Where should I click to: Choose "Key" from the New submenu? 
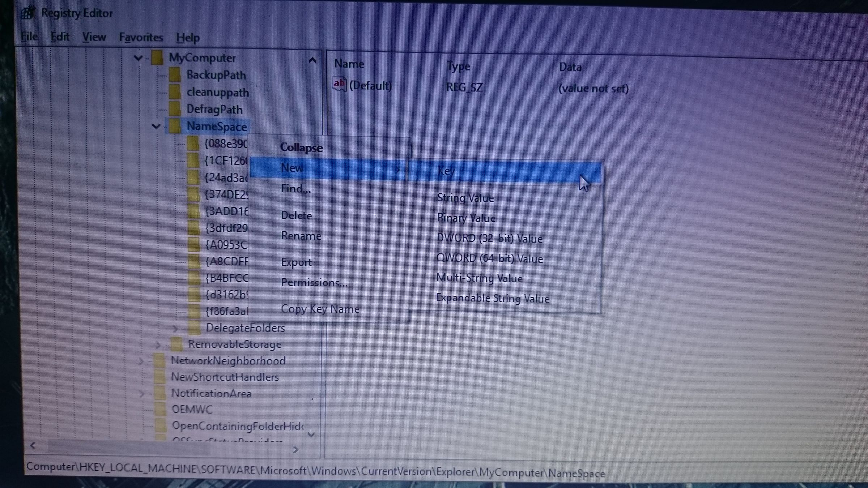point(446,171)
